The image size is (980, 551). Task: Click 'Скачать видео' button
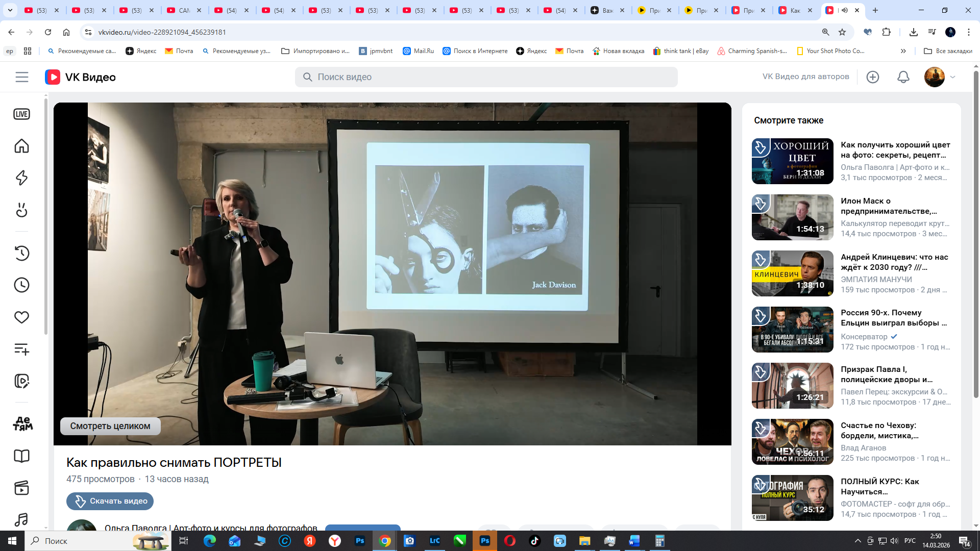(x=110, y=501)
